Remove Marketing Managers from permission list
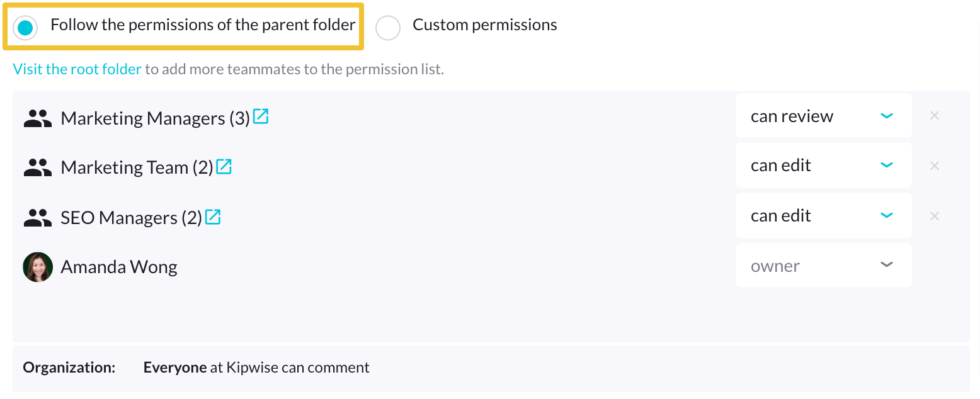The height and width of the screenshot is (399, 980). click(x=935, y=116)
